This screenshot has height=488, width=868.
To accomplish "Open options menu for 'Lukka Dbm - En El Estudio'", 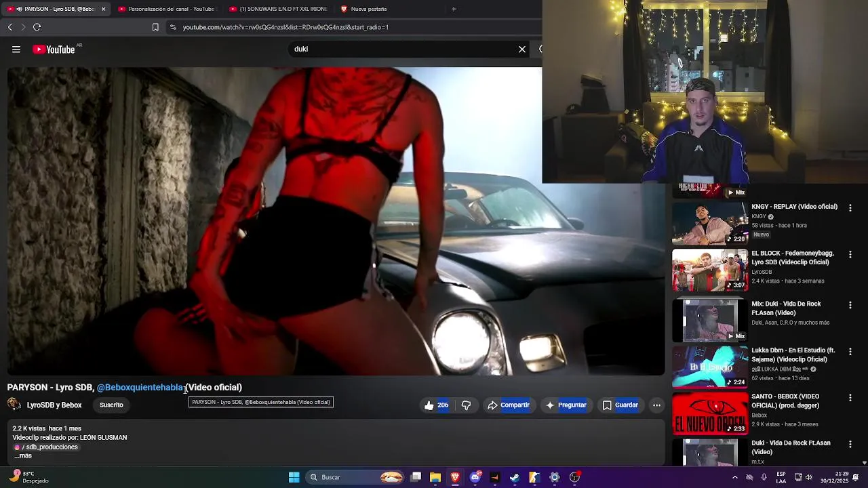I will click(x=850, y=352).
